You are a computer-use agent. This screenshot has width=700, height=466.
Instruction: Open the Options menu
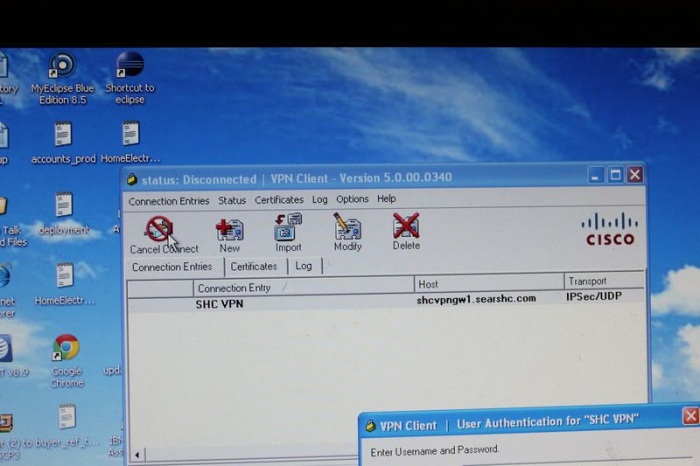tap(352, 200)
